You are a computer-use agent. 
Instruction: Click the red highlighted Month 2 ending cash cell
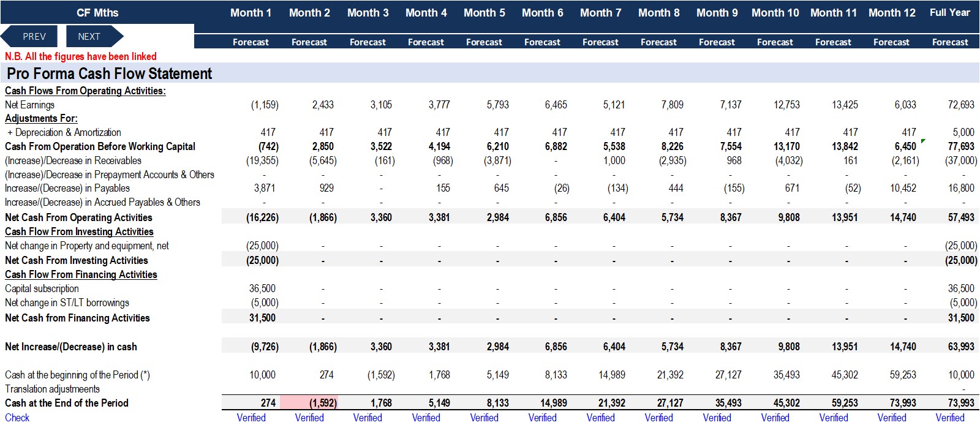309,403
